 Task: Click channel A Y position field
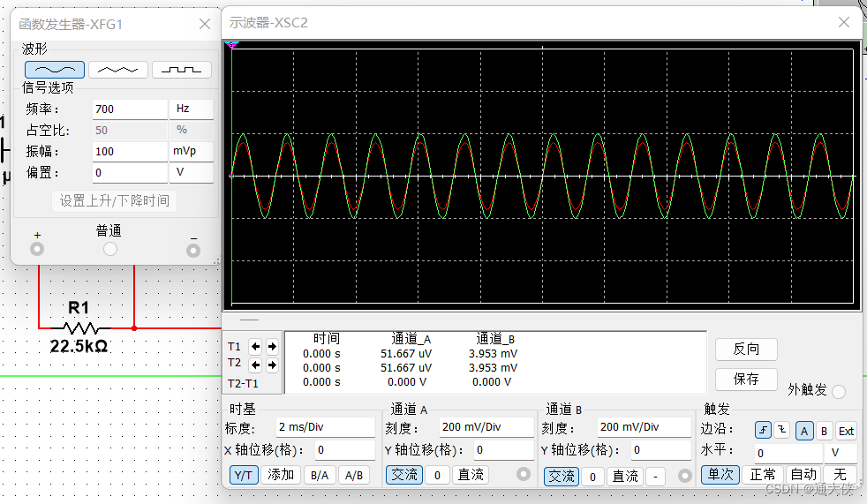click(504, 450)
